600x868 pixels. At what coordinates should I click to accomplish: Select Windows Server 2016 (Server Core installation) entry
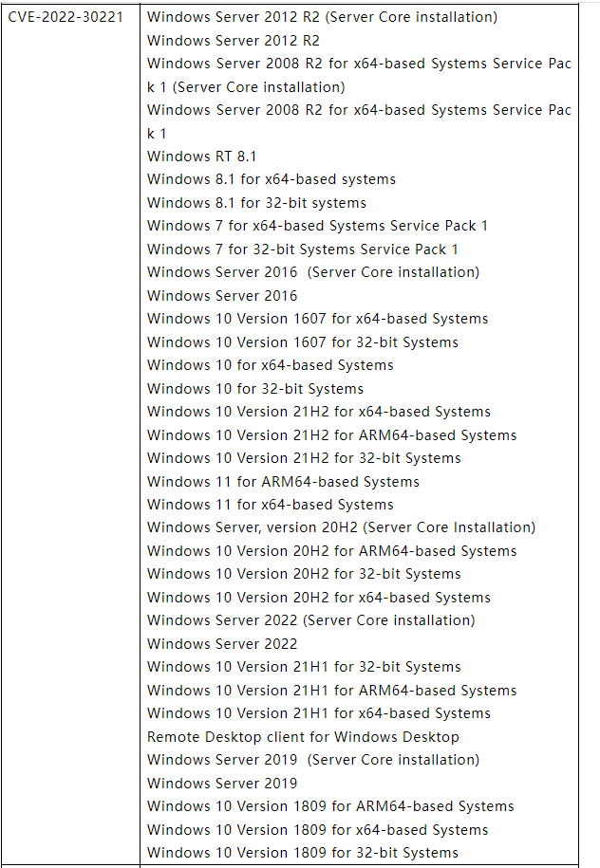pyautogui.click(x=313, y=273)
